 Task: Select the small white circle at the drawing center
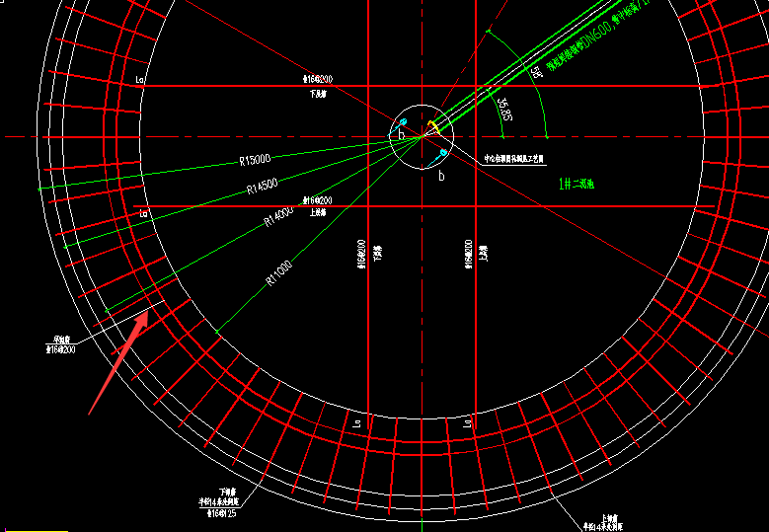coord(422,137)
